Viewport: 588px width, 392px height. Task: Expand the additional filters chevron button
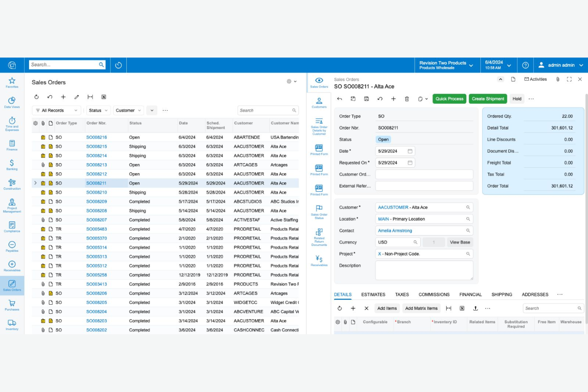tap(152, 110)
